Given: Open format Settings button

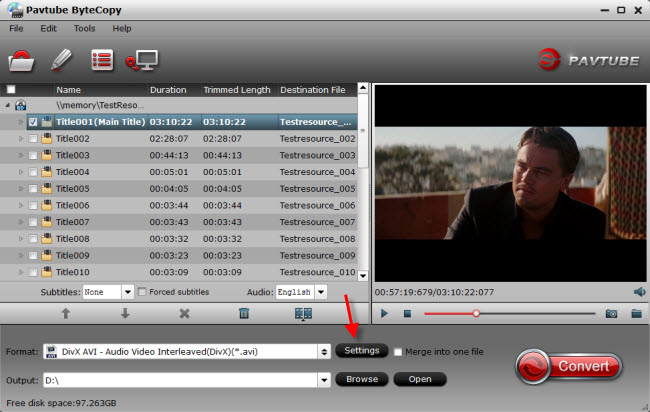Looking at the screenshot, I should [361, 351].
